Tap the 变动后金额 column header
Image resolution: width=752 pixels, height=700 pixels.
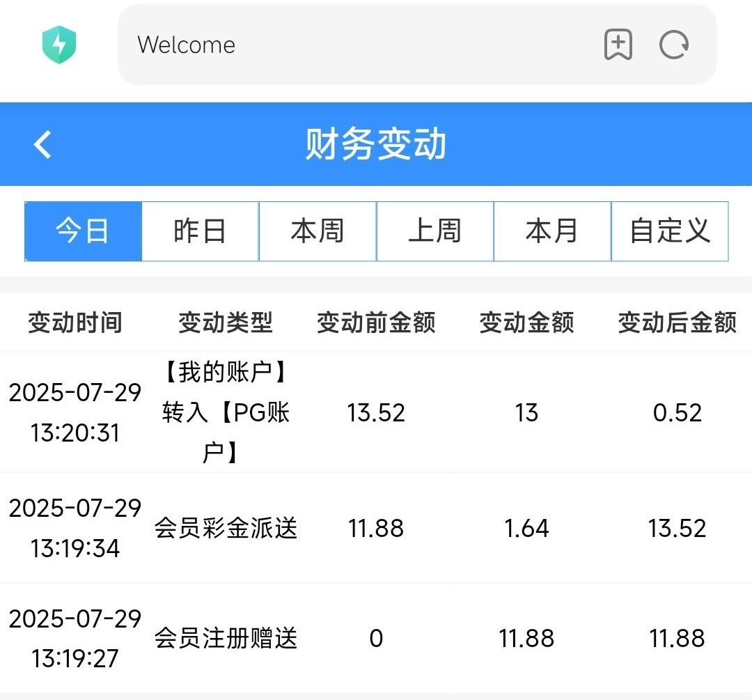point(677,323)
